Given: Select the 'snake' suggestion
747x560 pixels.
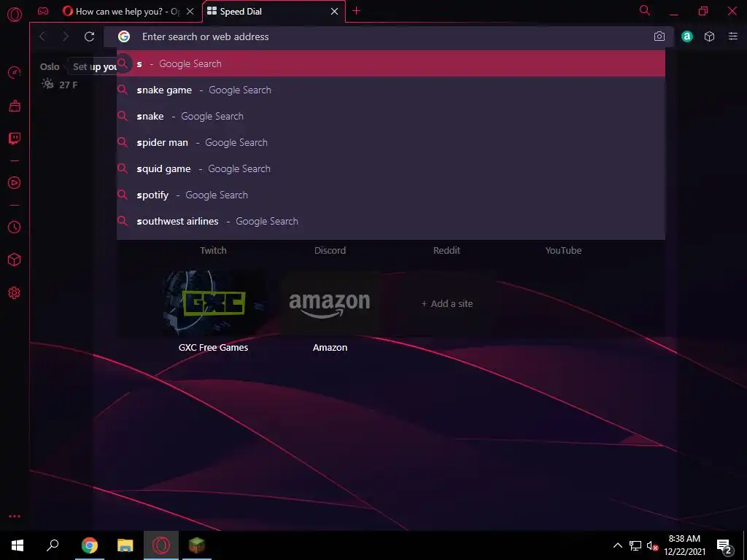Looking at the screenshot, I should (x=391, y=116).
